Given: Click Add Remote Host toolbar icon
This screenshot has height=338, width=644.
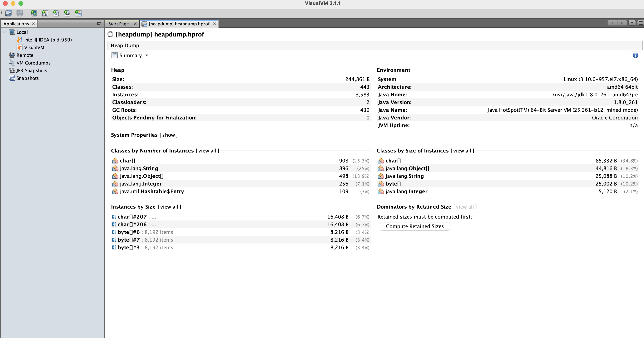Looking at the screenshot, I should [x=33, y=13].
